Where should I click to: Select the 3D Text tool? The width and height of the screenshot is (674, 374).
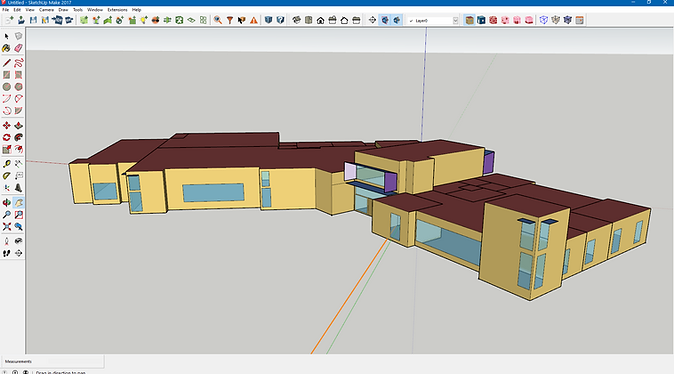coord(18,188)
